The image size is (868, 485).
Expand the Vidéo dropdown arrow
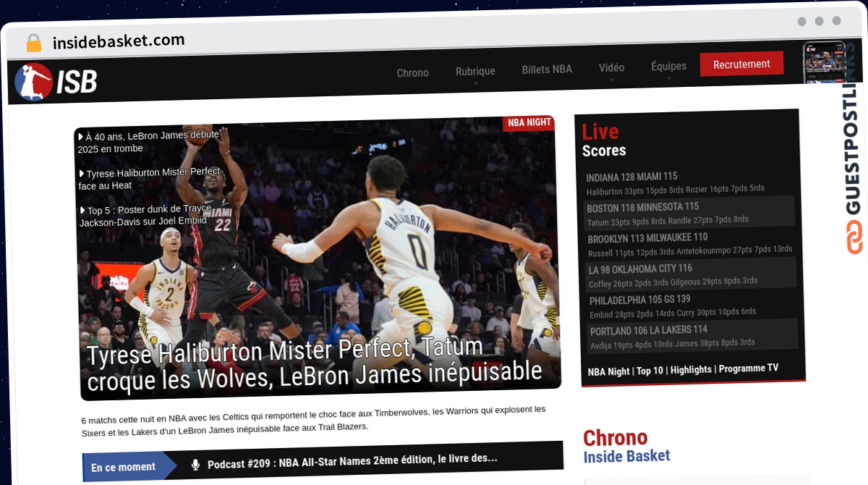coord(612,80)
